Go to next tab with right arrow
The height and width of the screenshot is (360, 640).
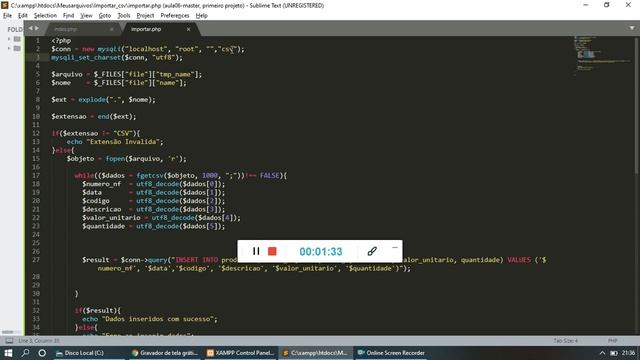click(x=37, y=28)
